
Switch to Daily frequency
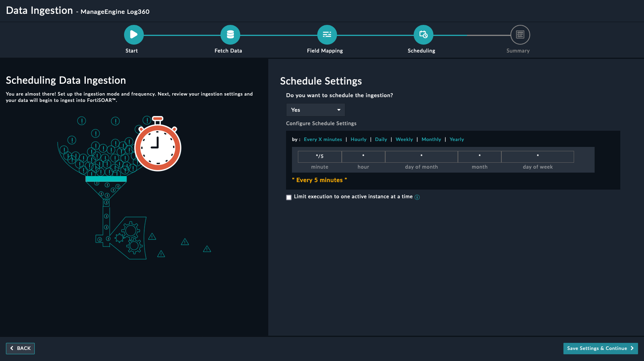(x=381, y=139)
